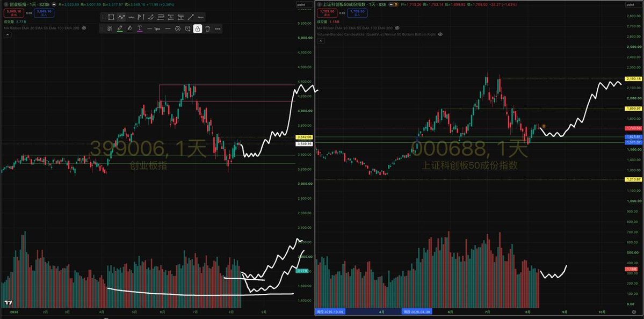Viewport: 644px width, 319px height.
Task: Change fill background color bucket
Action: pyautogui.click(x=129, y=29)
